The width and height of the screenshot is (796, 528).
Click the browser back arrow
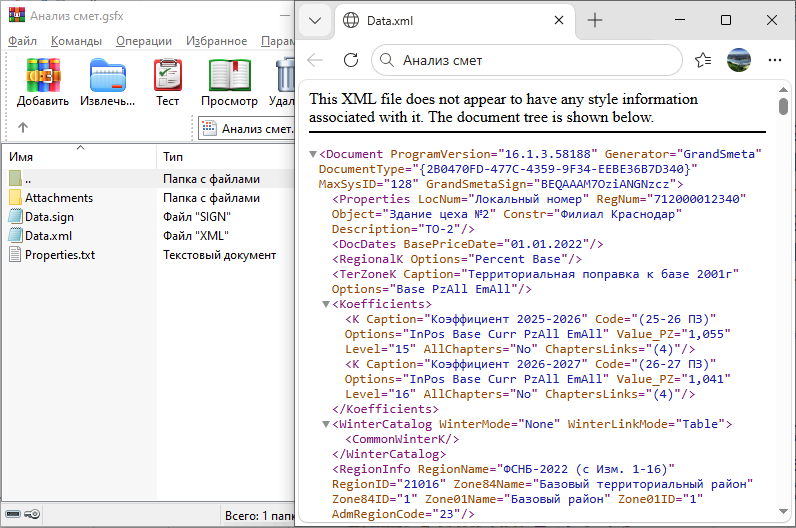(315, 60)
